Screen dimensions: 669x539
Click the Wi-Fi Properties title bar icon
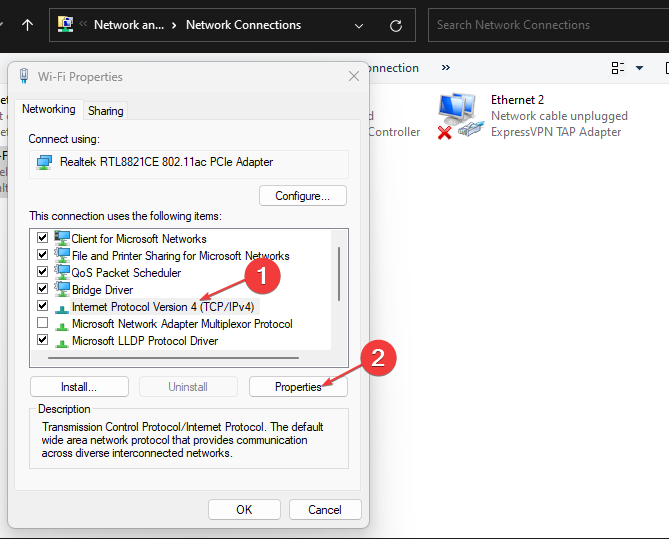pos(24,76)
